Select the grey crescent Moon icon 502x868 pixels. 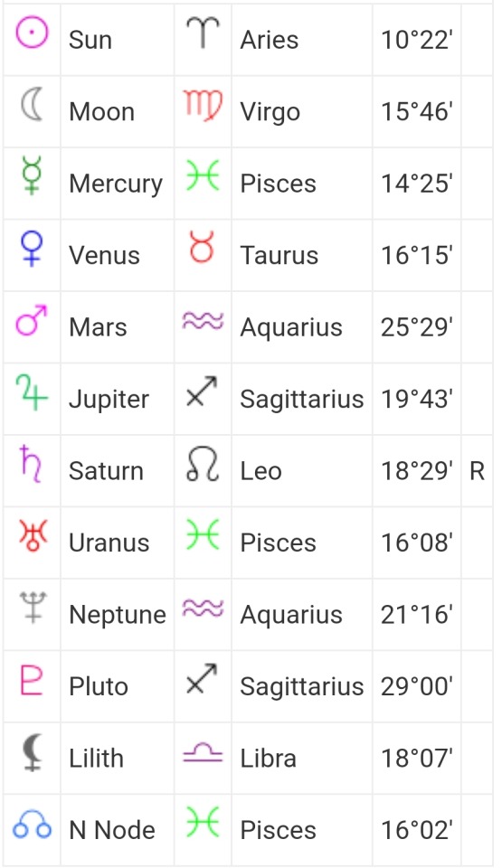32,105
